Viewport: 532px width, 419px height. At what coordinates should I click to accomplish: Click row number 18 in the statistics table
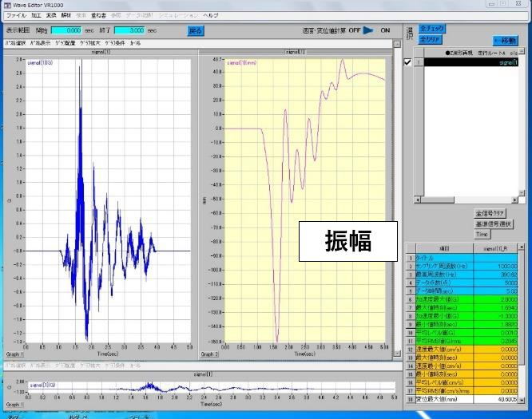[411, 399]
